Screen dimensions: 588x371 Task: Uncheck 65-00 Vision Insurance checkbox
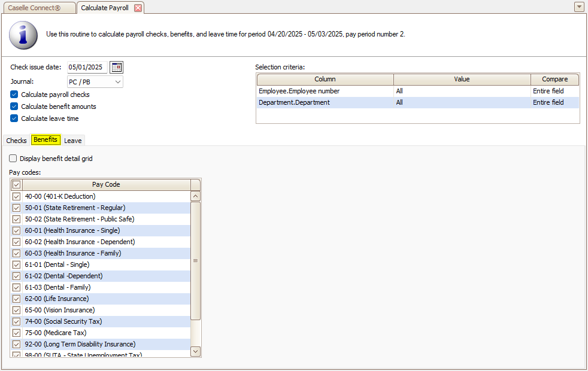tap(17, 310)
